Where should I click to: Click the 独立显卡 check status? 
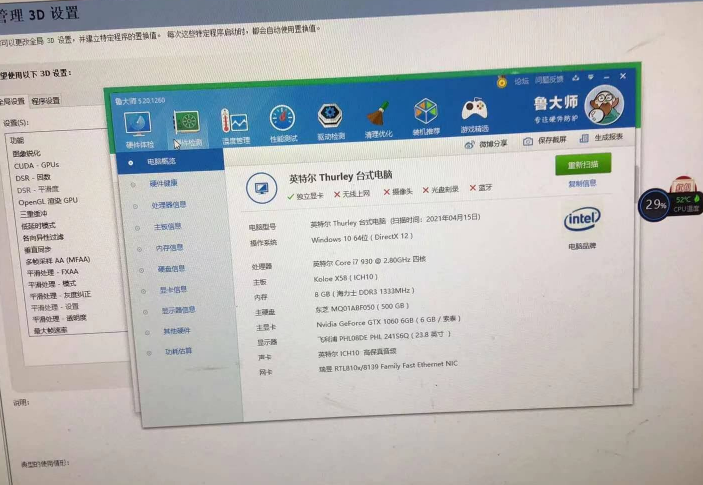[x=305, y=196]
